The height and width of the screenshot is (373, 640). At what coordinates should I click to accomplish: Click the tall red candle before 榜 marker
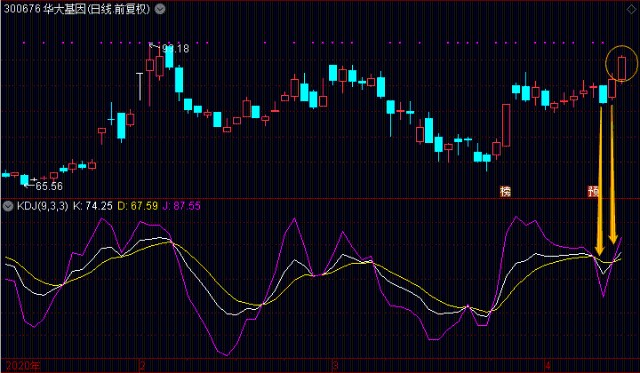click(x=506, y=125)
